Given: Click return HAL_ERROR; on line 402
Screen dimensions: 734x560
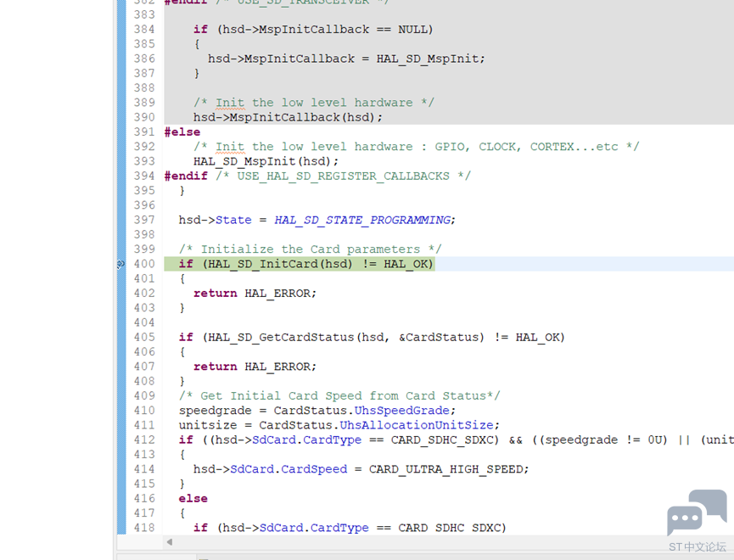Looking at the screenshot, I should point(255,294).
